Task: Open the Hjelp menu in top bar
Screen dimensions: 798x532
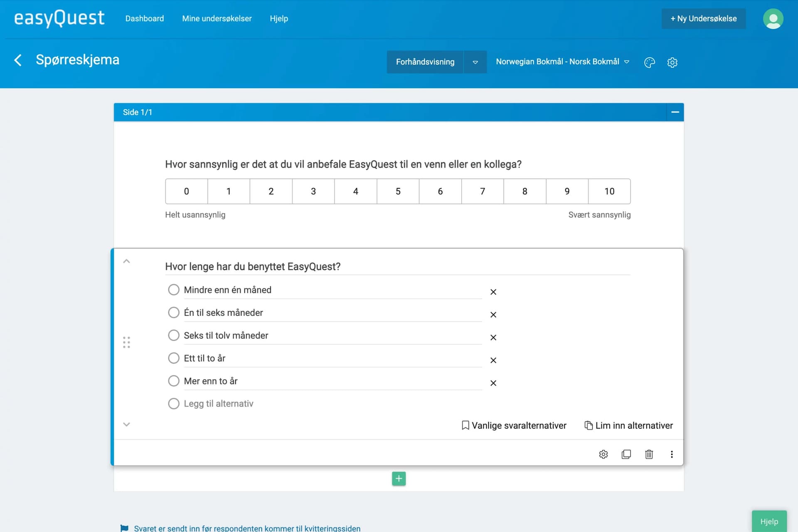Action: point(279,19)
